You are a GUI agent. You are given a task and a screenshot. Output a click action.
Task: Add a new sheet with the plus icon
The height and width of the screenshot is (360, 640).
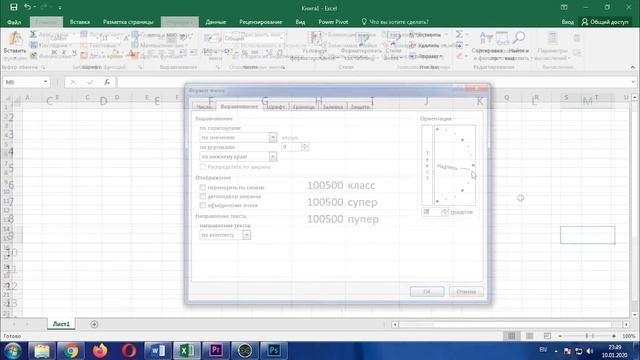point(94,324)
